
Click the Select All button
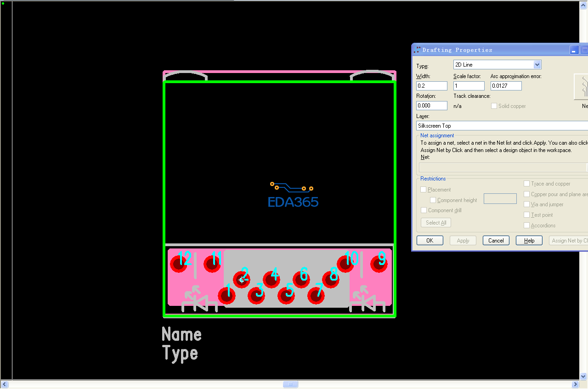coord(436,223)
